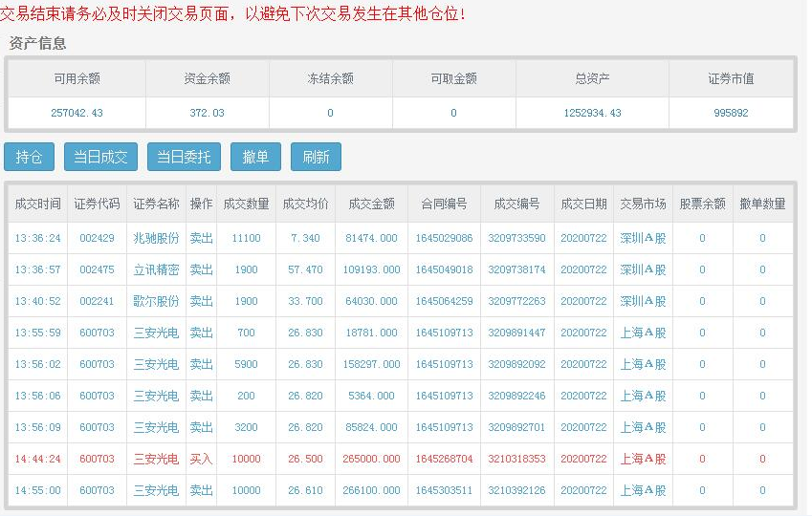Click the 成交时间 column header
The width and height of the screenshot is (812, 516).
[x=37, y=204]
